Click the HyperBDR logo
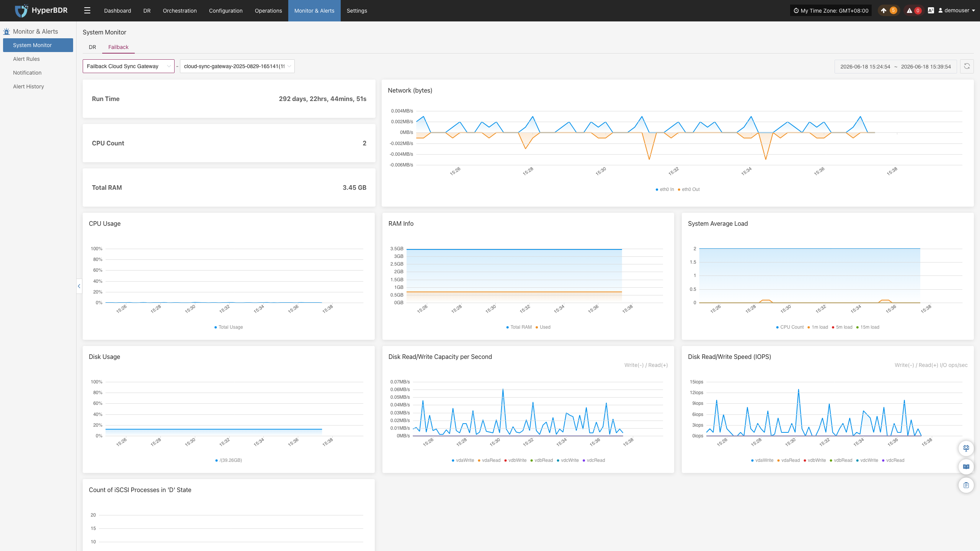This screenshot has height=551, width=980. (x=41, y=10)
